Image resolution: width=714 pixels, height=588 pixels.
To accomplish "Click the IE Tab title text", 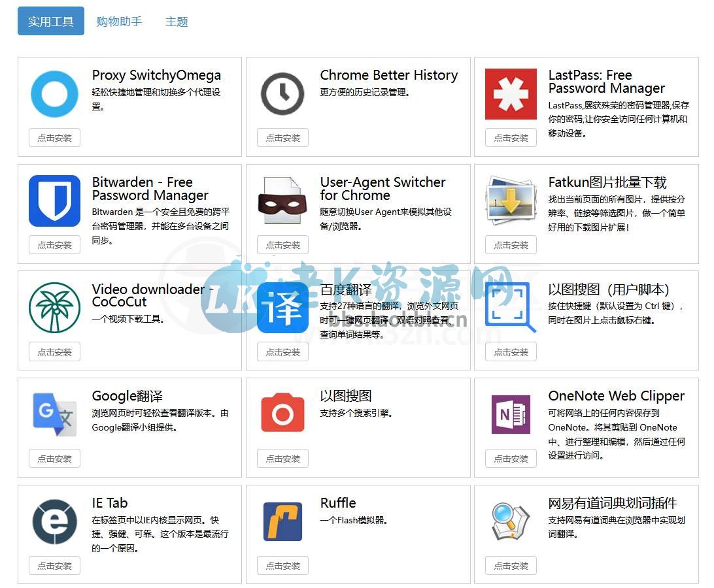I will click(x=110, y=503).
